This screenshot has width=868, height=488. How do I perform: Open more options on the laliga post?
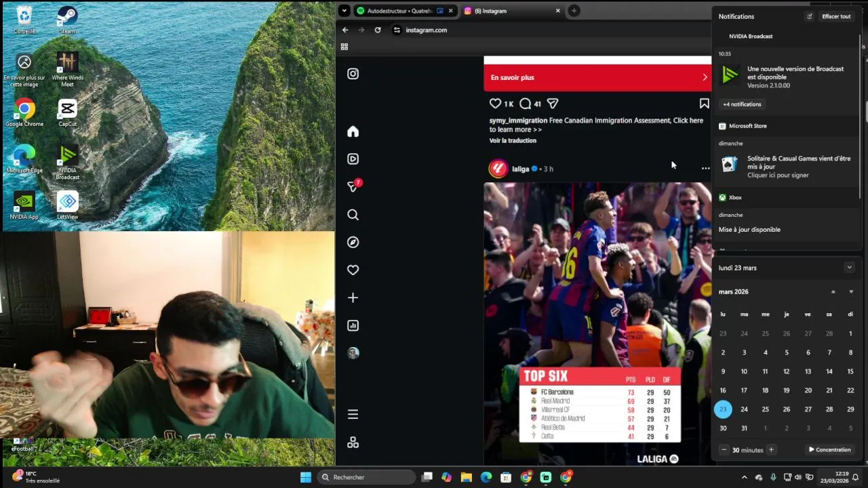[705, 168]
